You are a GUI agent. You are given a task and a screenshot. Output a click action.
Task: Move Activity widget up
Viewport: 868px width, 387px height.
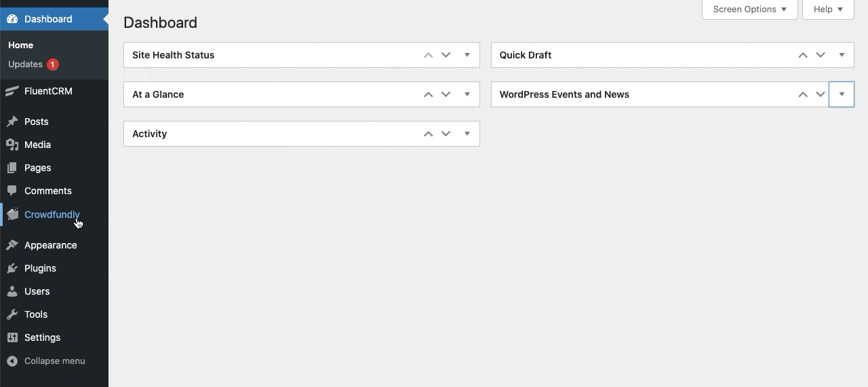coord(428,134)
